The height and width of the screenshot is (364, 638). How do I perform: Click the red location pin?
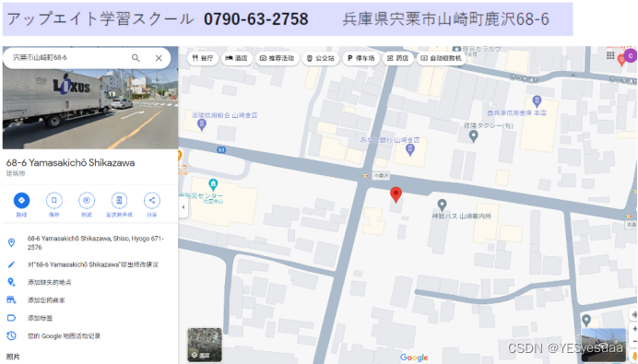click(x=396, y=194)
